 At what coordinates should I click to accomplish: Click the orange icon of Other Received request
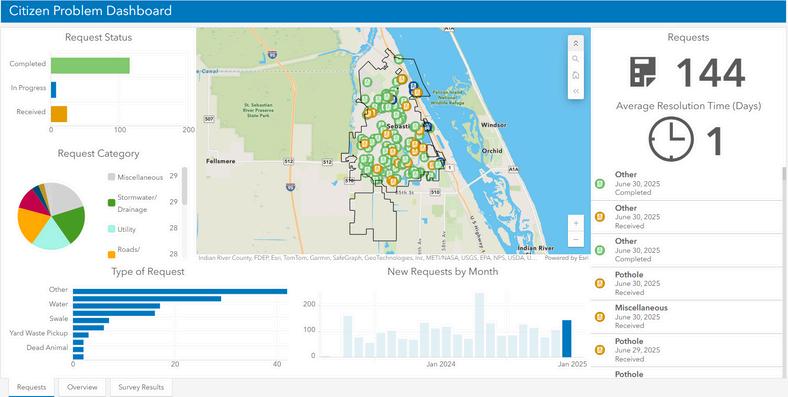[x=600, y=217]
